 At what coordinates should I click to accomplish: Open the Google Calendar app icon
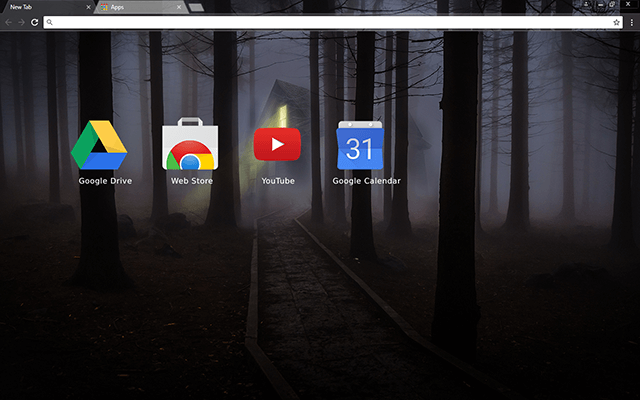coord(359,146)
